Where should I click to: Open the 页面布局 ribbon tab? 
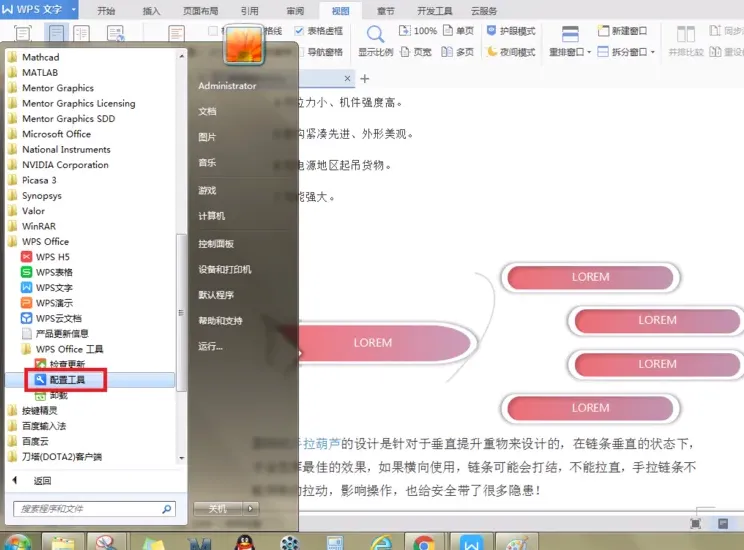point(200,10)
